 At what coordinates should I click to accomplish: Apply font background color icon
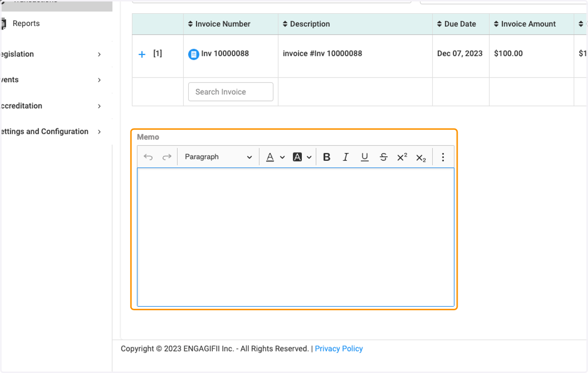pos(297,157)
